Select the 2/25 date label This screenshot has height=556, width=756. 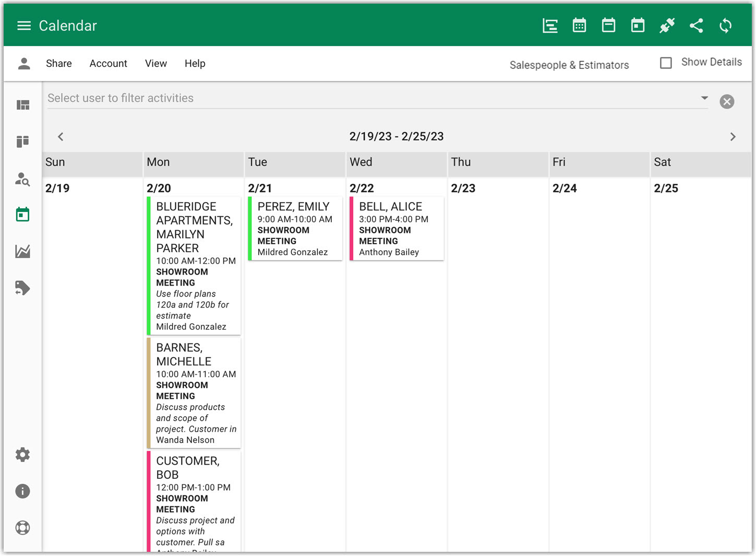[x=666, y=188]
